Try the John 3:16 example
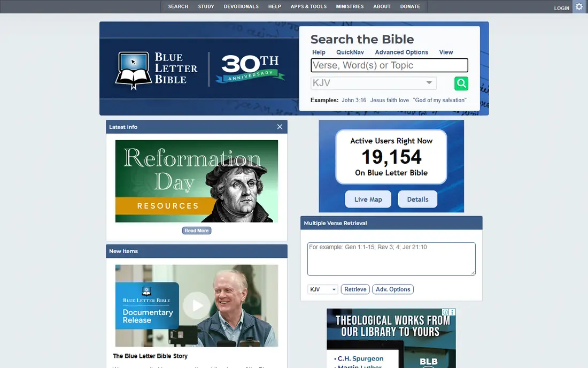This screenshot has height=368, width=588. [354, 100]
